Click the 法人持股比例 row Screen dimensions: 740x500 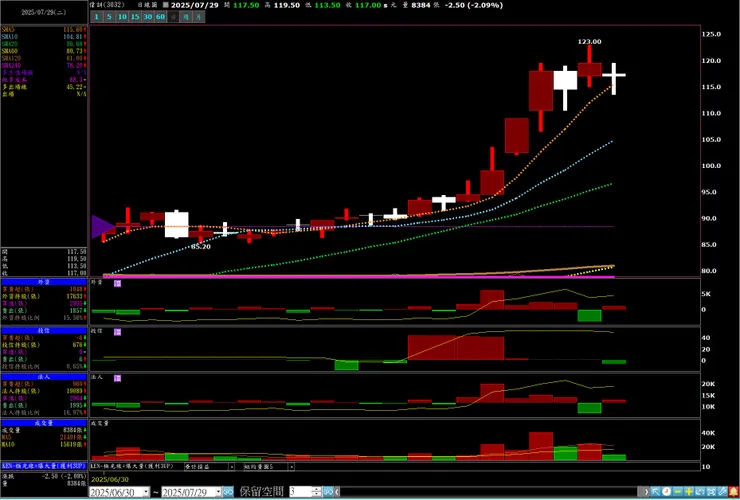click(44, 412)
